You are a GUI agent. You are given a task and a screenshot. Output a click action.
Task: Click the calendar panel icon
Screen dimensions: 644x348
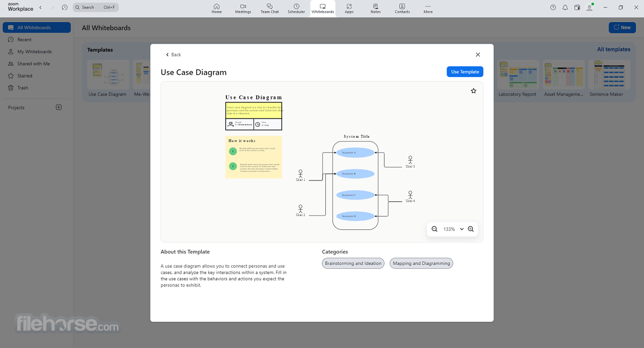coord(577,7)
